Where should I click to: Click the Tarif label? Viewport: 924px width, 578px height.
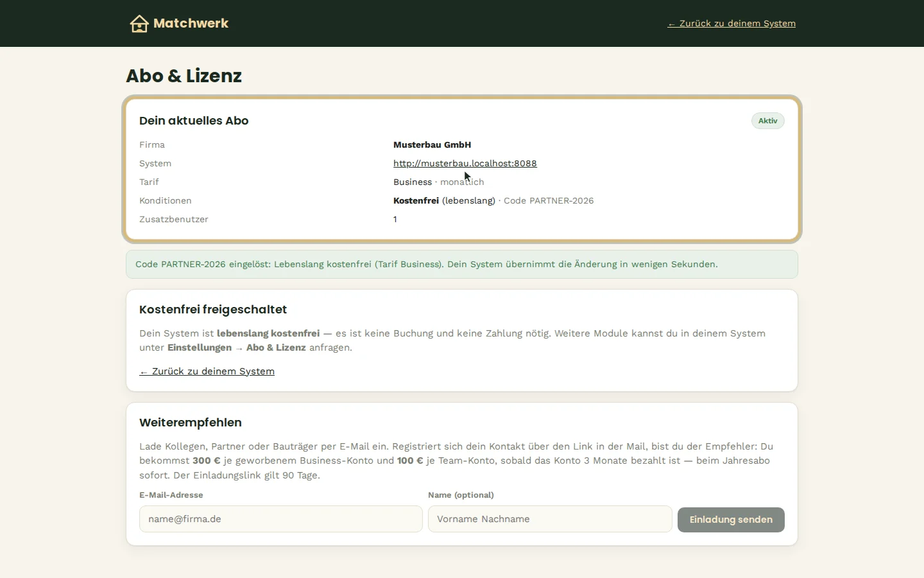click(x=149, y=182)
